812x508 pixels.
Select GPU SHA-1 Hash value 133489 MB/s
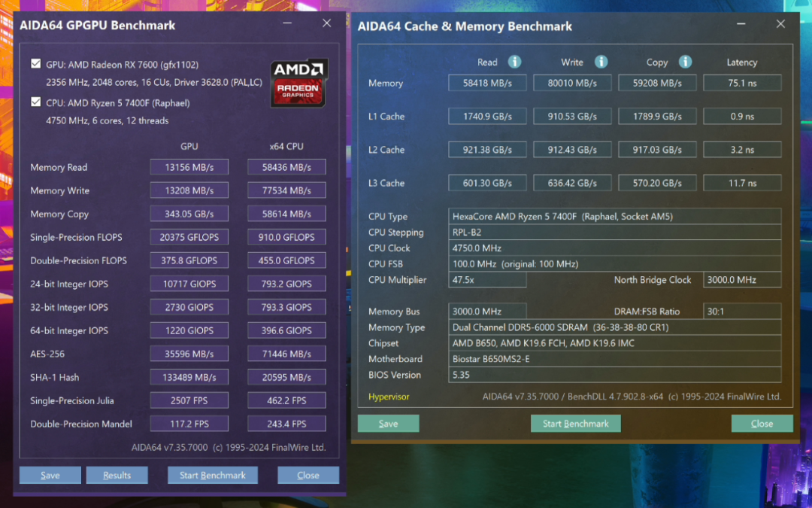coord(189,377)
